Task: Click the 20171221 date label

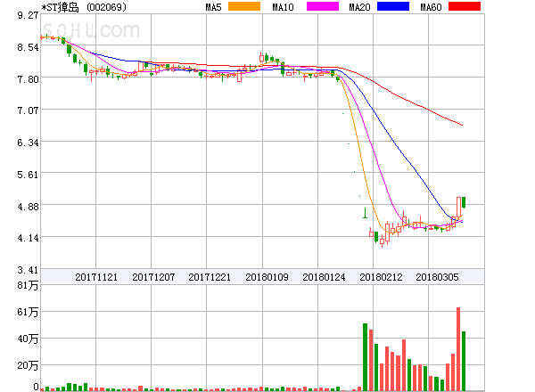Action: (x=210, y=277)
